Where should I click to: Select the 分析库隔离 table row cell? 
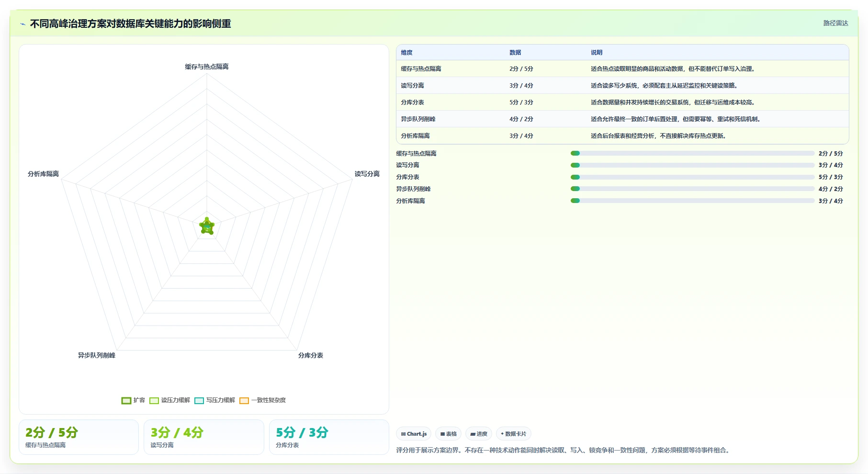[x=415, y=136]
